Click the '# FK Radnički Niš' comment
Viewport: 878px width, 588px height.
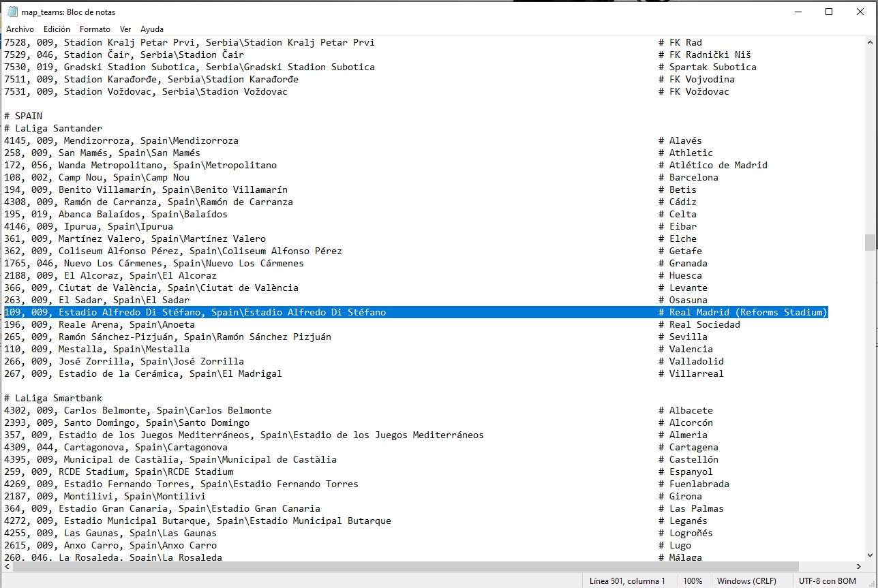pos(705,55)
